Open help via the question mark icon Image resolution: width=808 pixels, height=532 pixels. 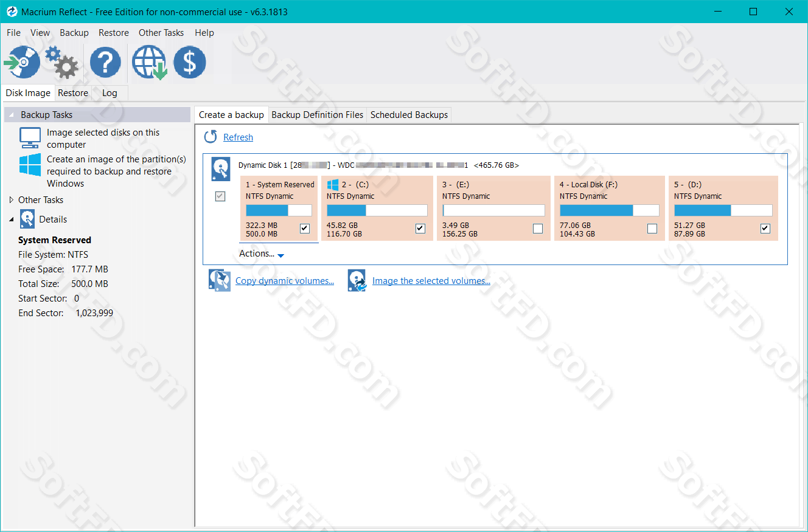(x=105, y=62)
